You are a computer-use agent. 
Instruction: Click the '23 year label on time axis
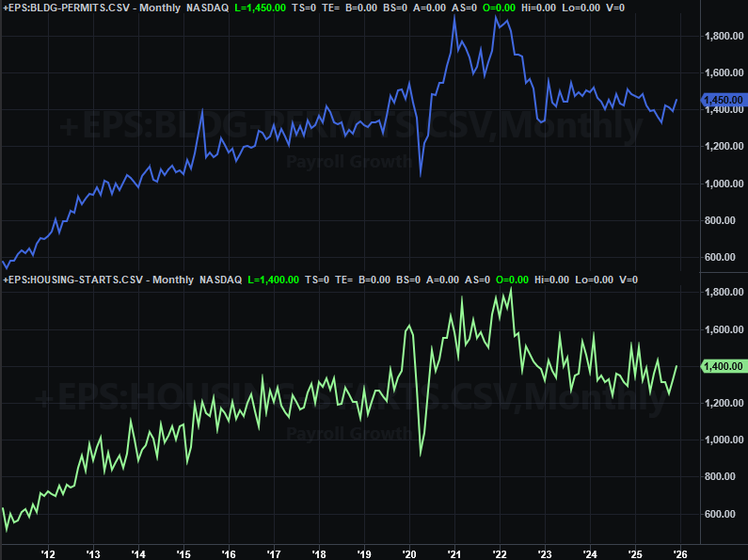[545, 552]
